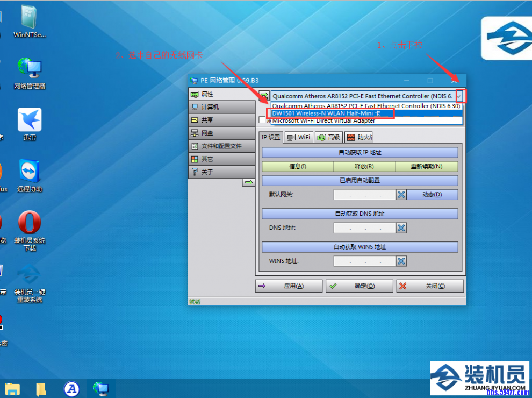This screenshot has height=398, width=532.
Task: Expand the network adapter dropdown arrow
Action: [x=459, y=96]
